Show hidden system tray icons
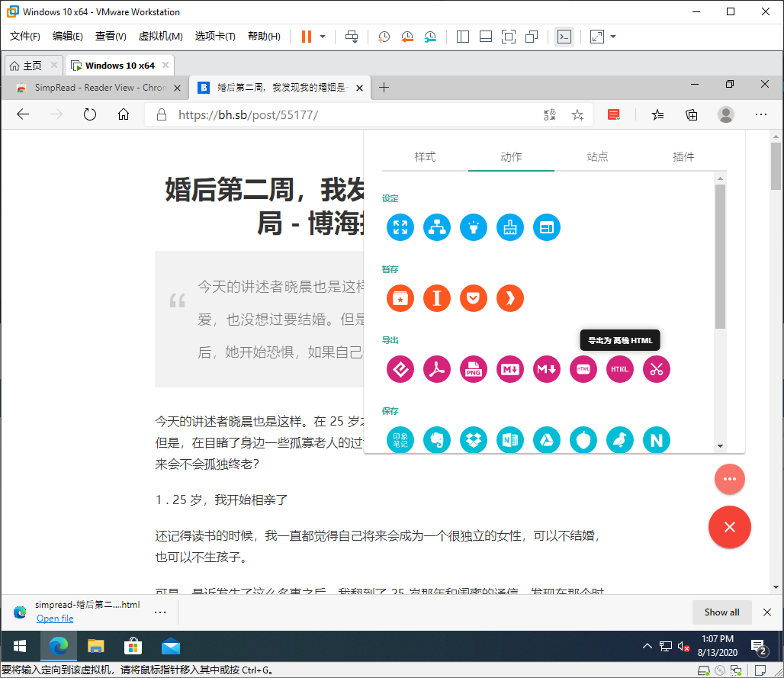This screenshot has height=678, width=784. [647, 646]
